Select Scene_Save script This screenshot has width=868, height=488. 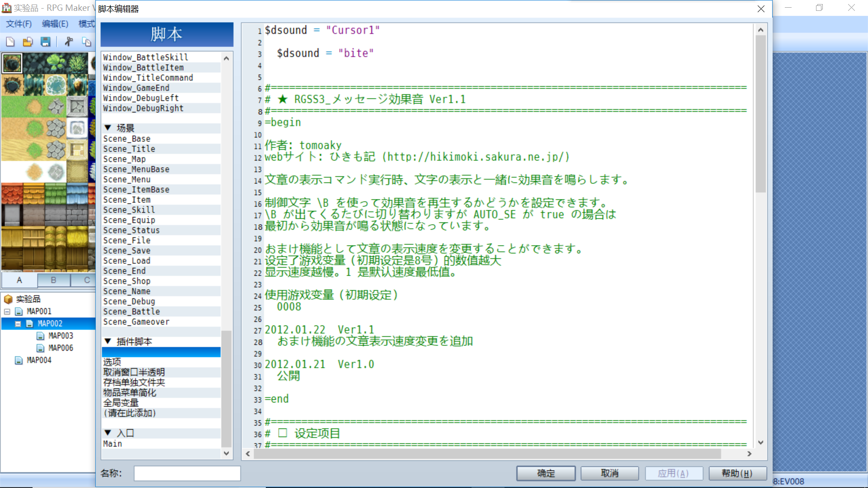click(x=161, y=251)
